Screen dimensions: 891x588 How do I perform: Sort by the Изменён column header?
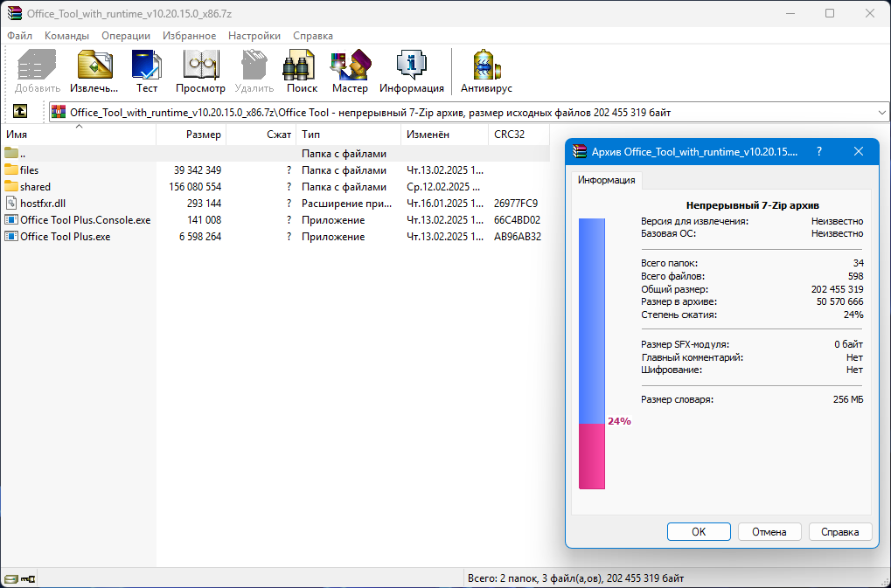tap(444, 135)
